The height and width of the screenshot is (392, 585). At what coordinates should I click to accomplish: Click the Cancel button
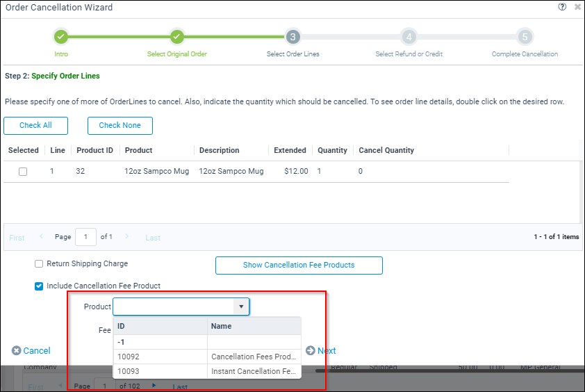pyautogui.click(x=31, y=350)
